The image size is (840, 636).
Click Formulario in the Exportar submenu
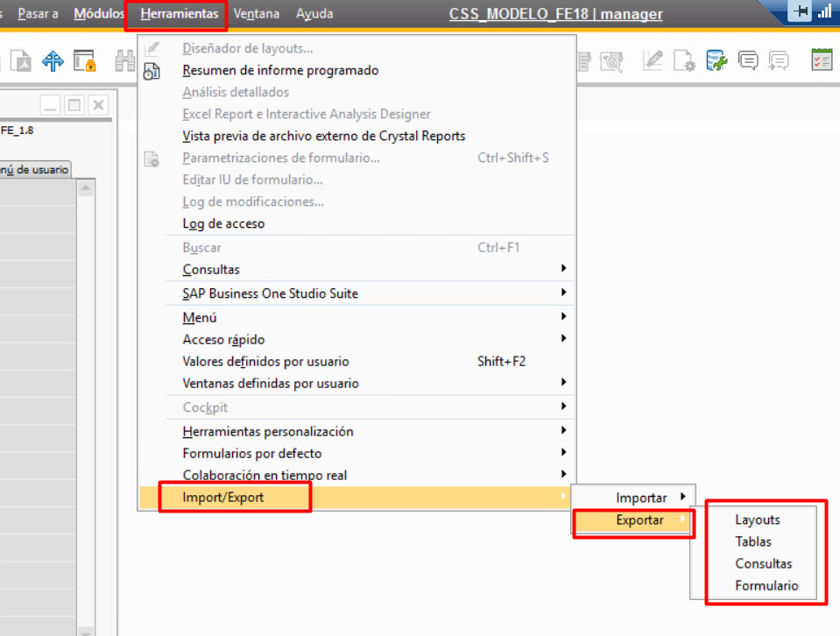[x=766, y=586]
